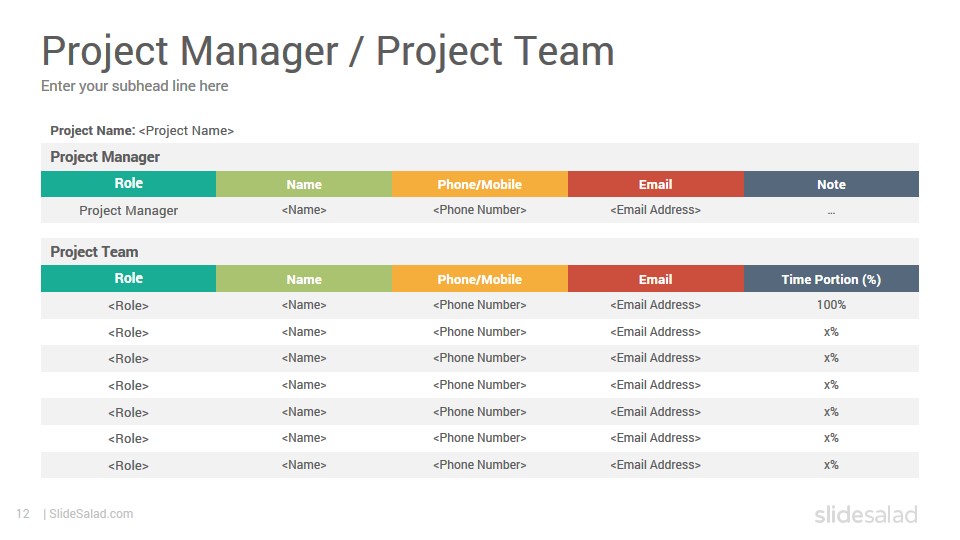Select the slide number 12
Screen dimensions: 960x540
23,514
